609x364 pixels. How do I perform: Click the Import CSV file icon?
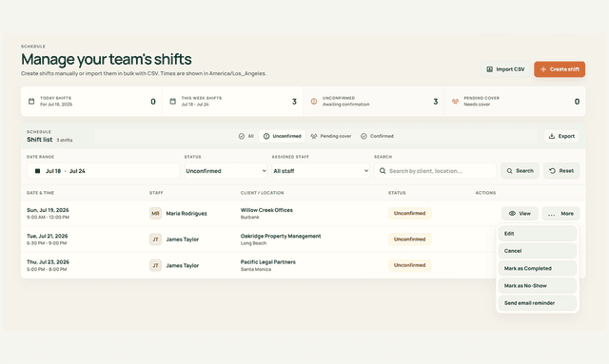489,69
